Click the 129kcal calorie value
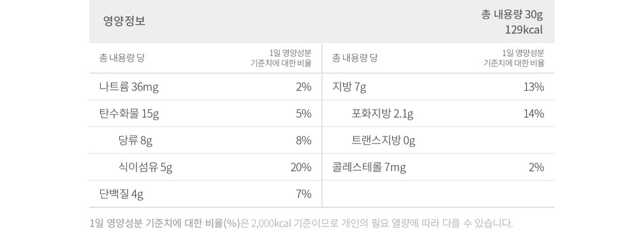Image resolution: width=644 pixels, height=231 pixels. pos(525,30)
